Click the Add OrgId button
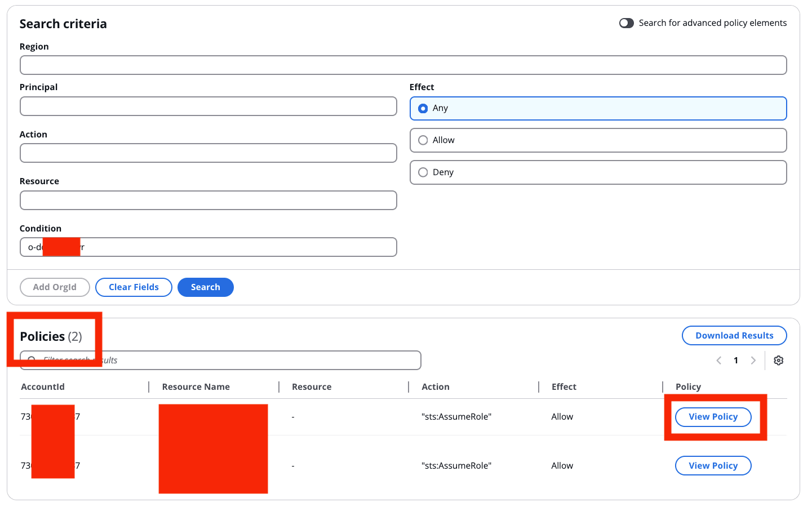812x507 pixels. [x=55, y=287]
